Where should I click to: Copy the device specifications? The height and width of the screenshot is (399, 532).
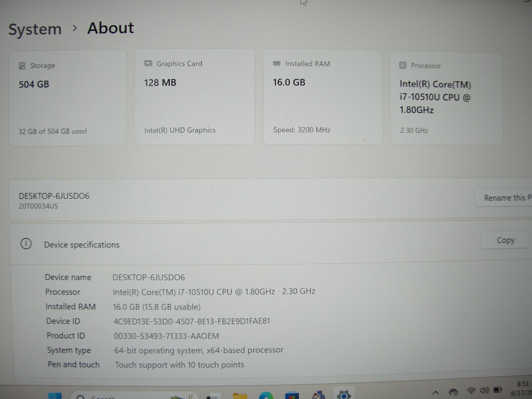point(505,240)
